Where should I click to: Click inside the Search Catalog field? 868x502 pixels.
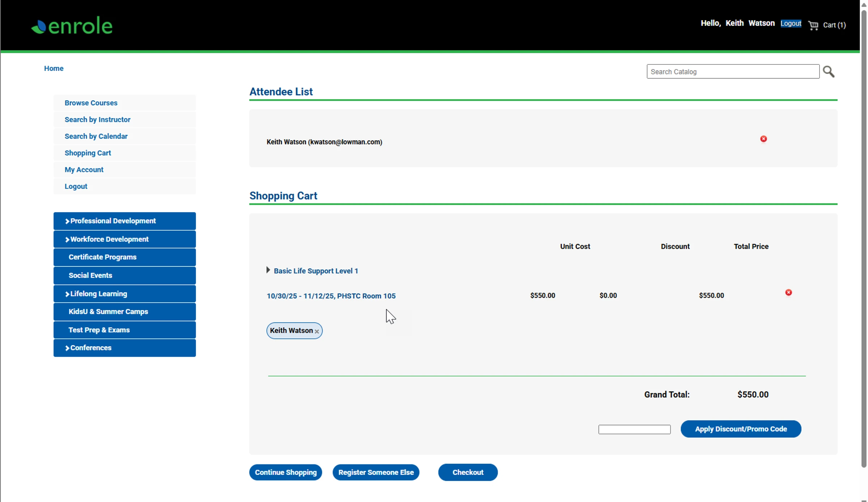(732, 71)
